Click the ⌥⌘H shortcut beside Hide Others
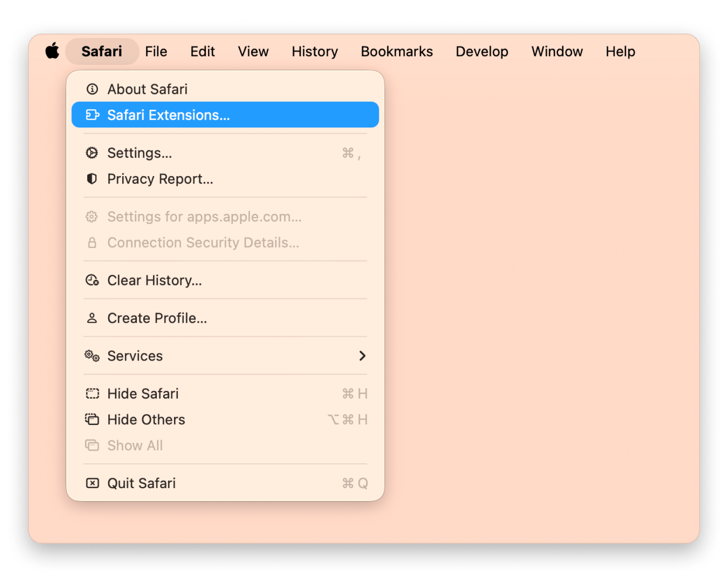The width and height of the screenshot is (728, 581). click(348, 419)
